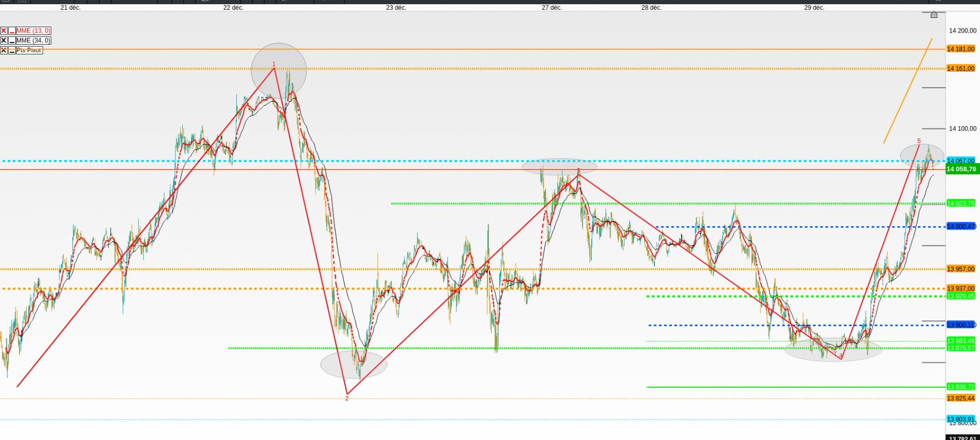Remove the Pts Pivot indicator with its X
Screen dimensions: 980x440
tap(4, 50)
